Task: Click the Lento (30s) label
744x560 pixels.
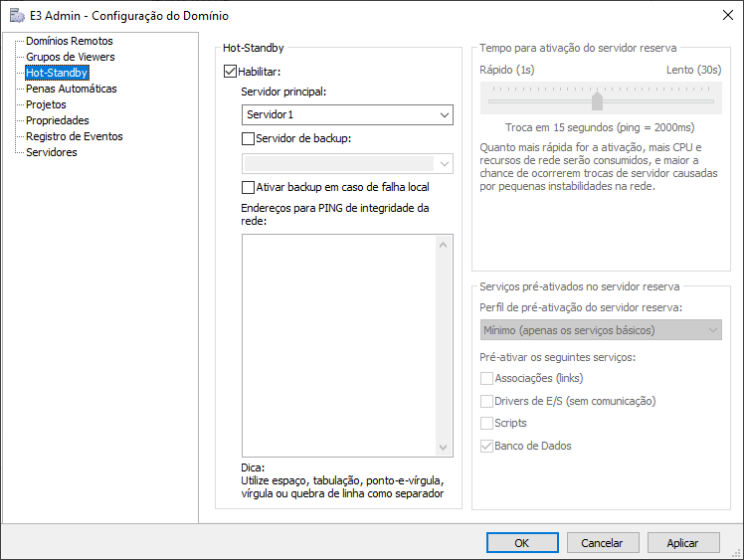Action: (693, 71)
